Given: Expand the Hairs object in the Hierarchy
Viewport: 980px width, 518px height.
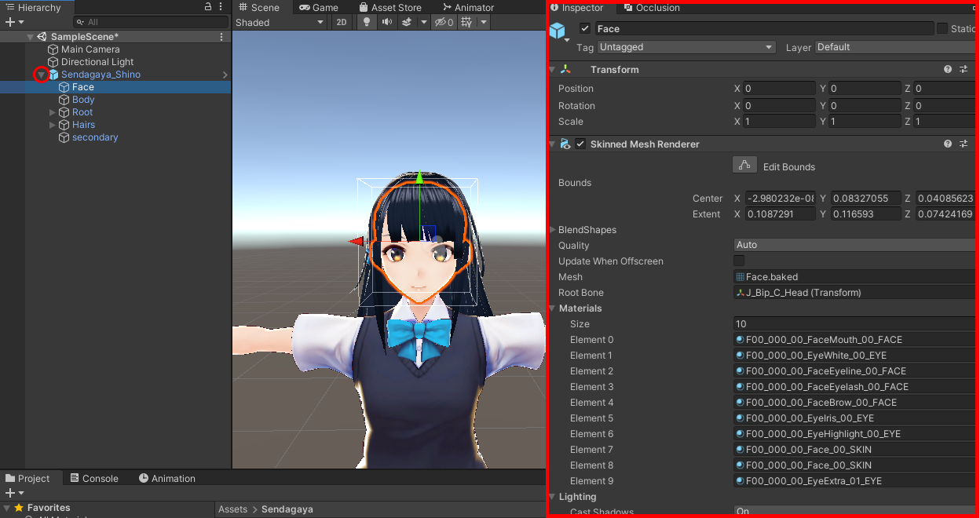Looking at the screenshot, I should tap(53, 125).
